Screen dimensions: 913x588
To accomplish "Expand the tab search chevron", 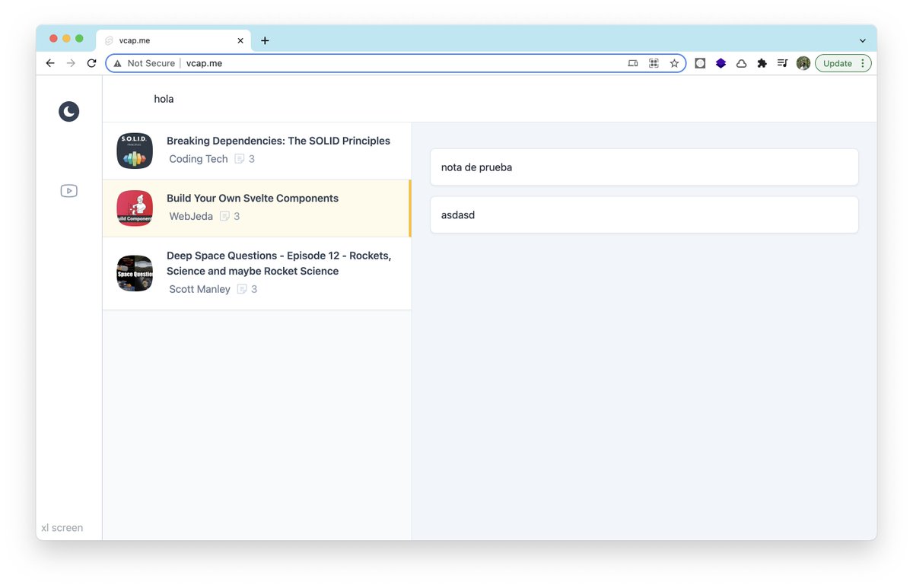I will [x=863, y=40].
